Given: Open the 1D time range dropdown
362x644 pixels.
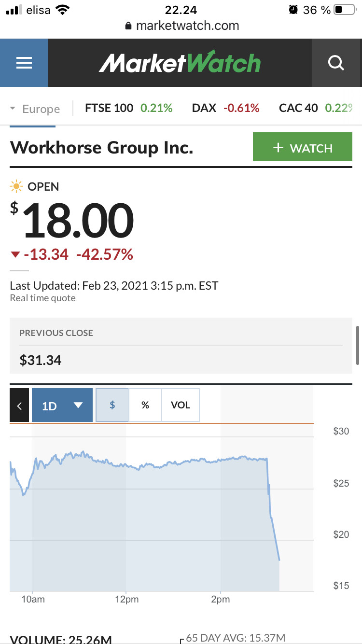Looking at the screenshot, I should 62,406.
